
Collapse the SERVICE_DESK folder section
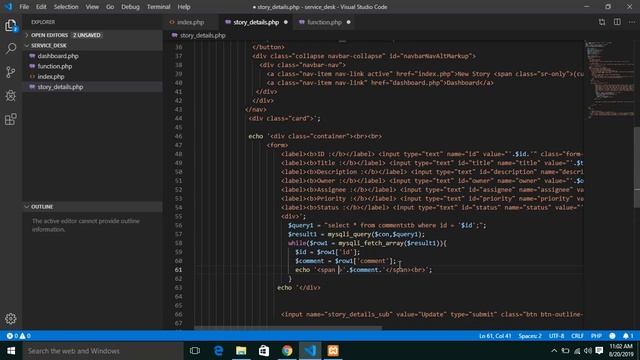tap(92, 45)
